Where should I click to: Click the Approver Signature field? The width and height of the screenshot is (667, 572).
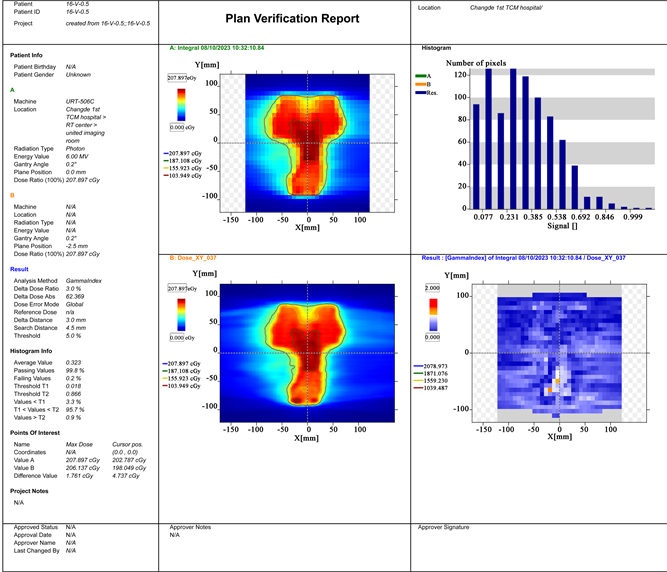[445, 526]
